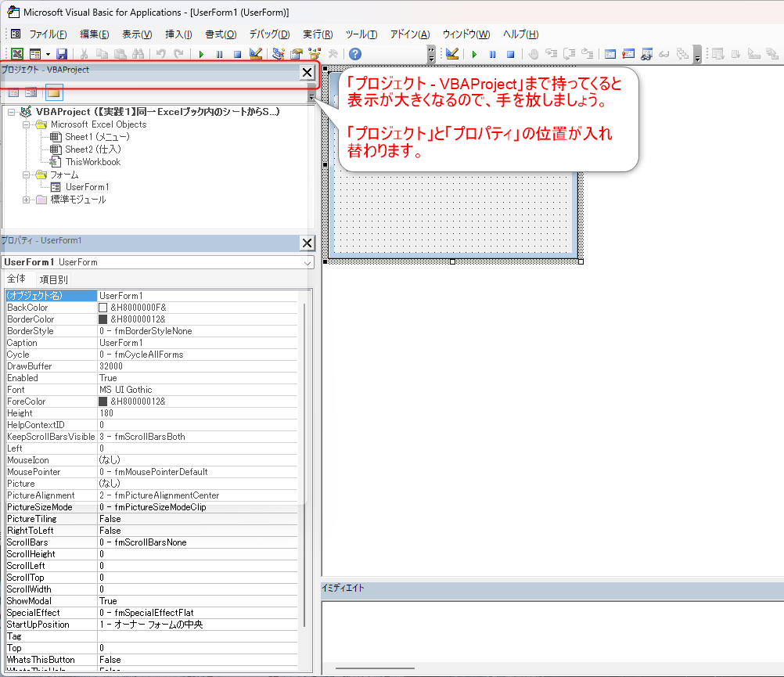Screen dimensions: 784x677
Task: Open the Locals Window icon
Action: pos(610,54)
